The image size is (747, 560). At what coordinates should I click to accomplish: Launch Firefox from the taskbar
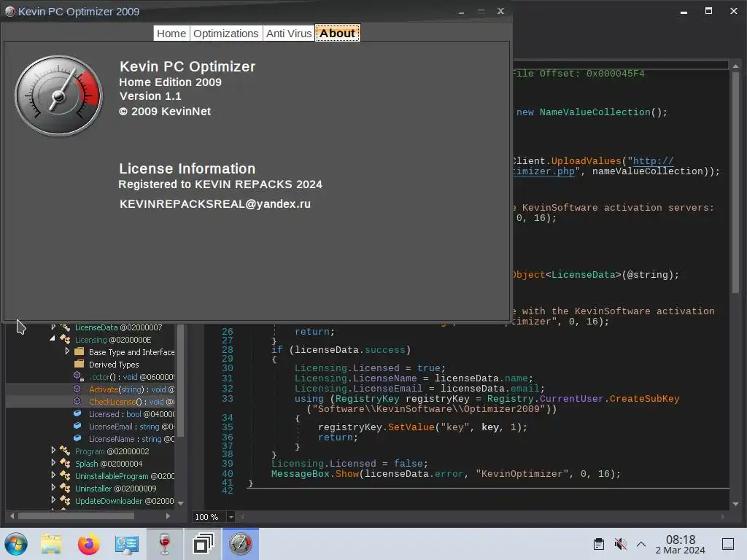[88, 544]
